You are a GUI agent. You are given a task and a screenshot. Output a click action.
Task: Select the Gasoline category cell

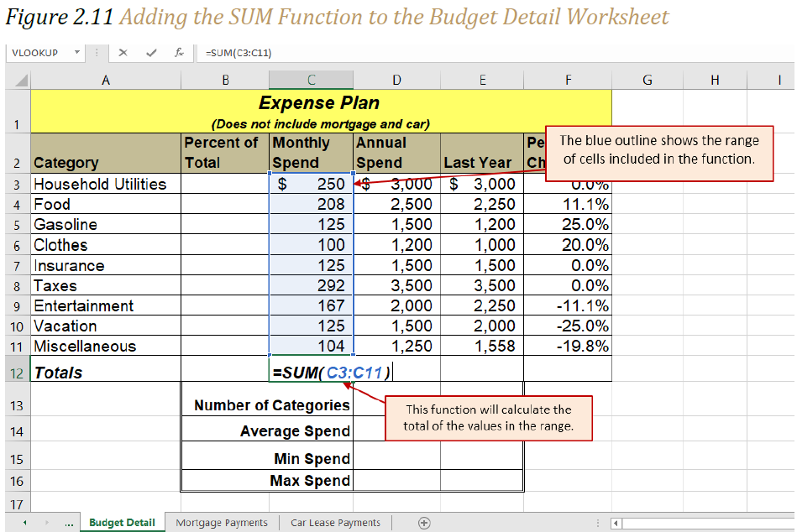[x=106, y=224]
